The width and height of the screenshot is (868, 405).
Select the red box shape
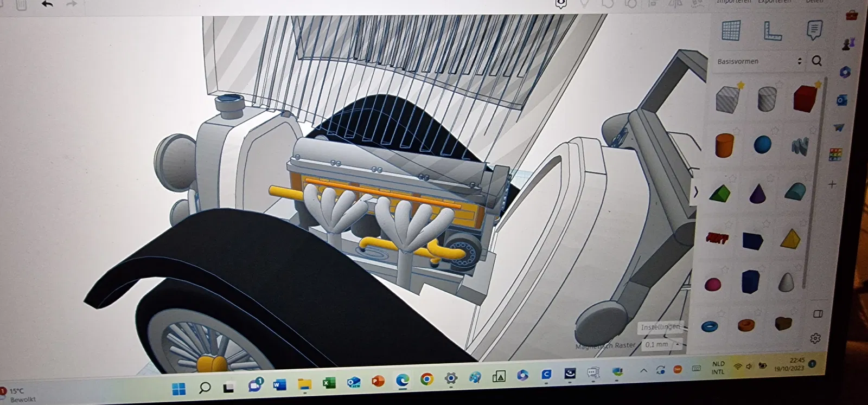point(805,98)
